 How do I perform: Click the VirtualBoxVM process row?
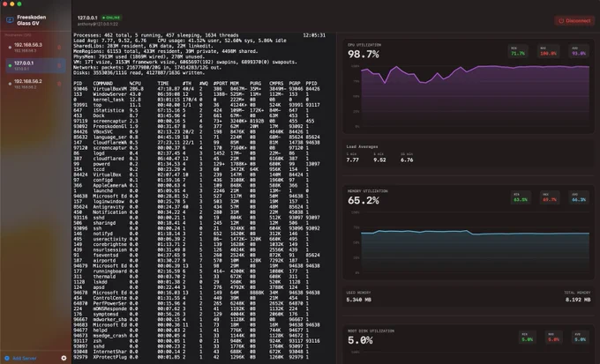click(197, 89)
